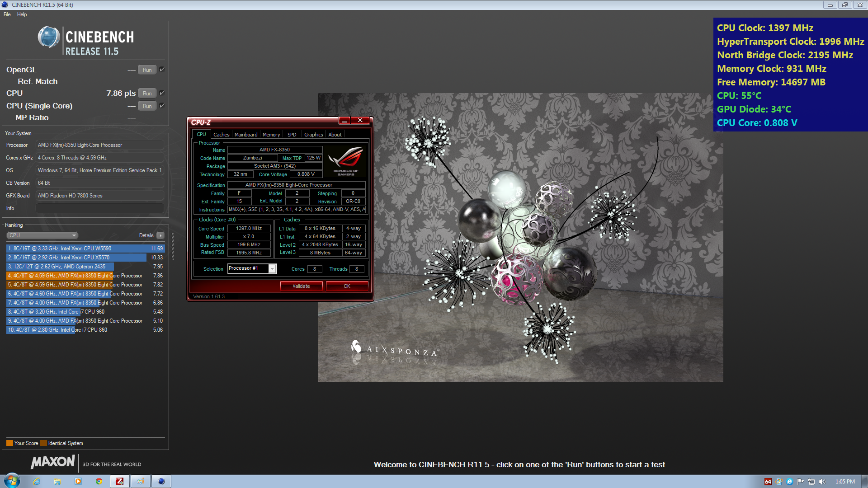Viewport: 868px width, 488px height.
Task: Click the OK button in CPU-Z
Action: 347,286
